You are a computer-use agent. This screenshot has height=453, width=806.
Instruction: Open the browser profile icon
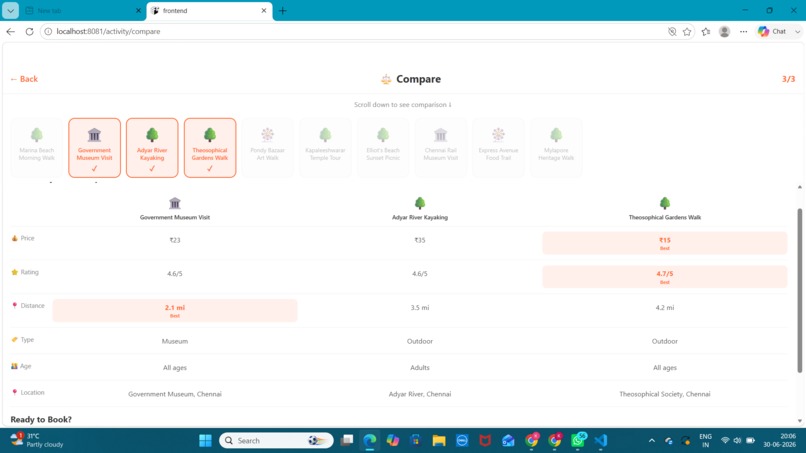(x=724, y=31)
